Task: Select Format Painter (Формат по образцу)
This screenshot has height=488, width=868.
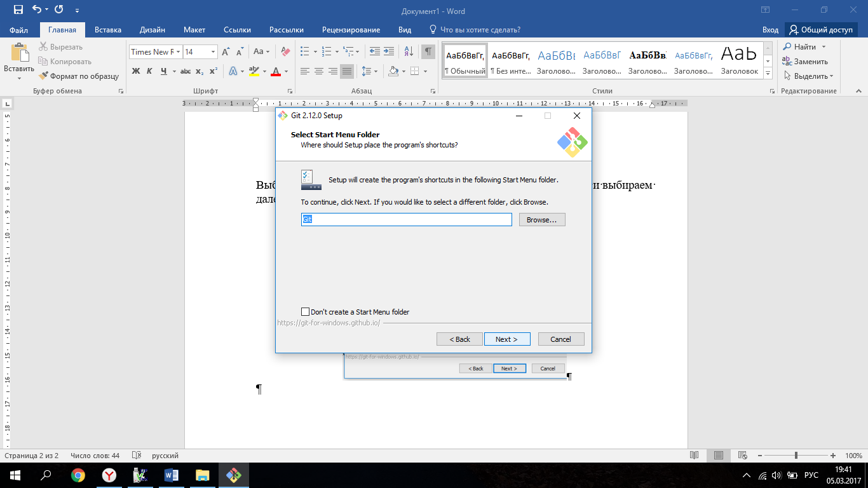Action: coord(78,76)
